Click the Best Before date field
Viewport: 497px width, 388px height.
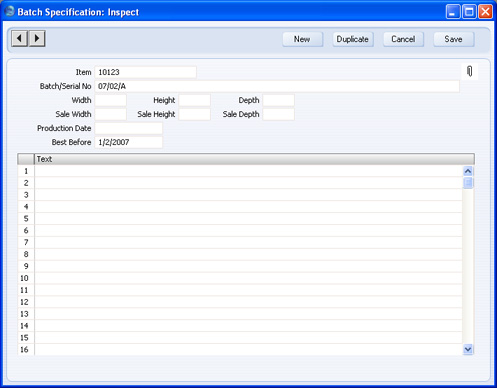129,142
